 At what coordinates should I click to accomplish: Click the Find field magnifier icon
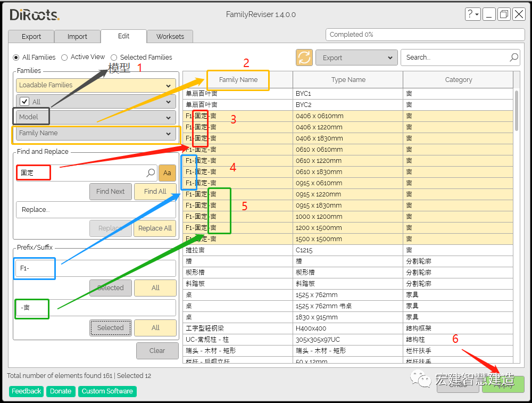point(151,172)
